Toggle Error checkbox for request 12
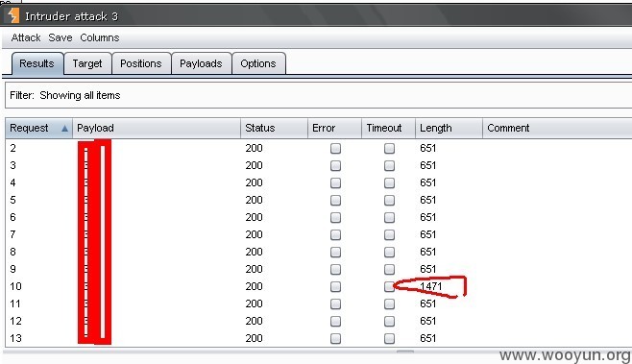 [x=335, y=322]
